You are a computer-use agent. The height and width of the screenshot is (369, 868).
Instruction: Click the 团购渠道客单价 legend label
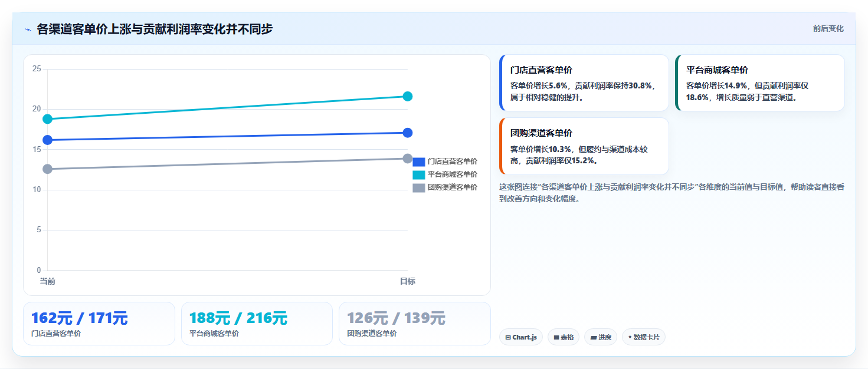[453, 187]
